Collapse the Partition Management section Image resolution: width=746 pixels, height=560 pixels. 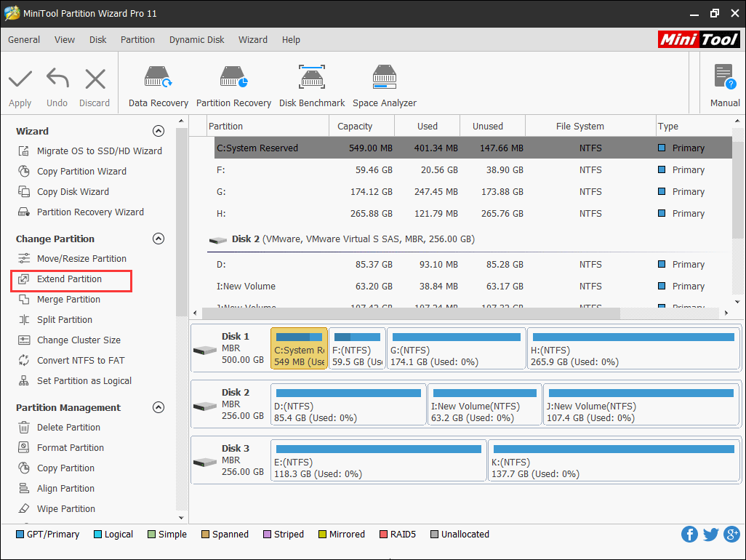[159, 407]
